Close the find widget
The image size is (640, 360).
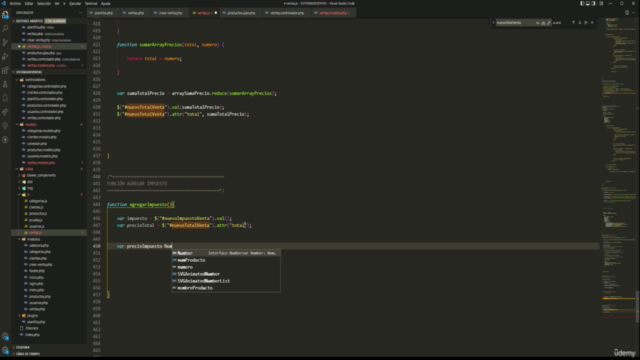click(x=592, y=23)
